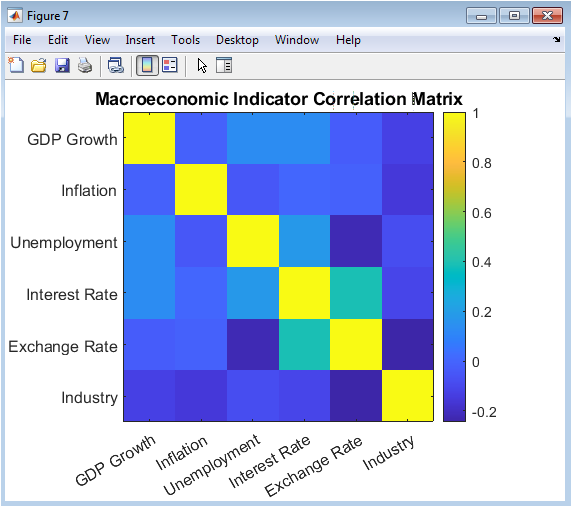Save the figure using the floppy disk icon
The height and width of the screenshot is (507, 572).
point(62,66)
